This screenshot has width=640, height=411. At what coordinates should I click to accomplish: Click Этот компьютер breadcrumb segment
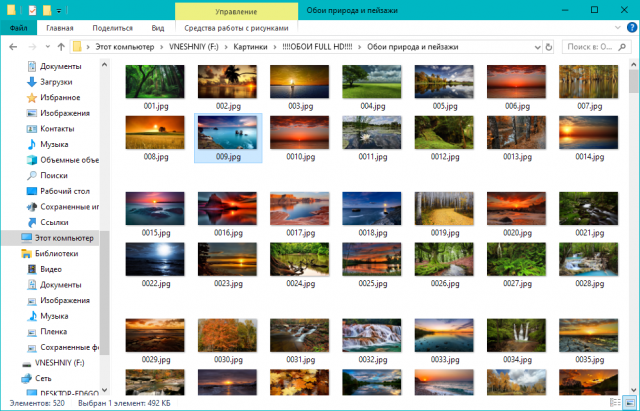click(125, 47)
